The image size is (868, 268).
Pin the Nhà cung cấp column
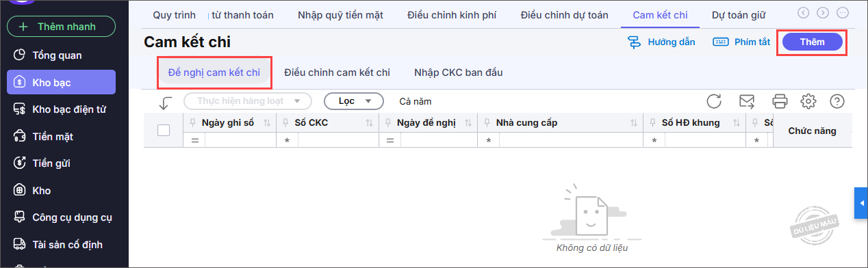click(488, 122)
